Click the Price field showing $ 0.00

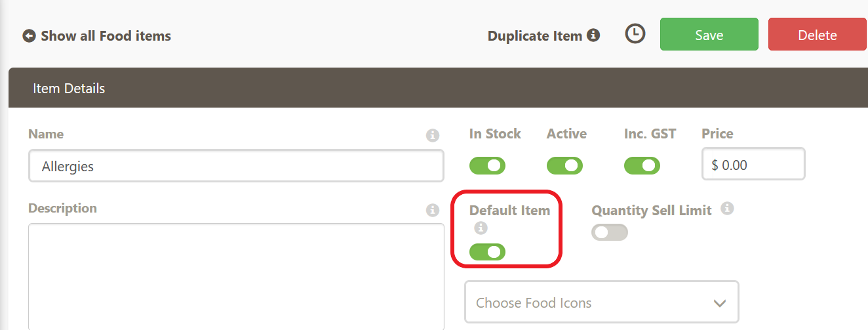point(753,165)
